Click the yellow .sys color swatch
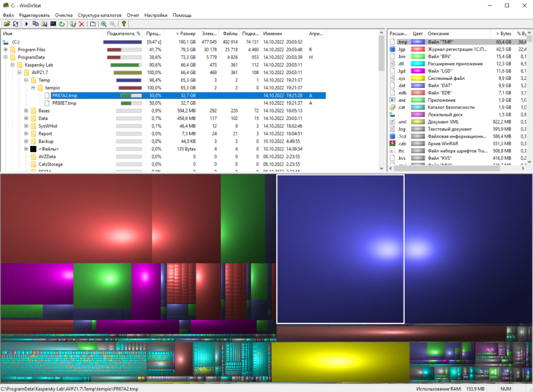 tap(417, 78)
